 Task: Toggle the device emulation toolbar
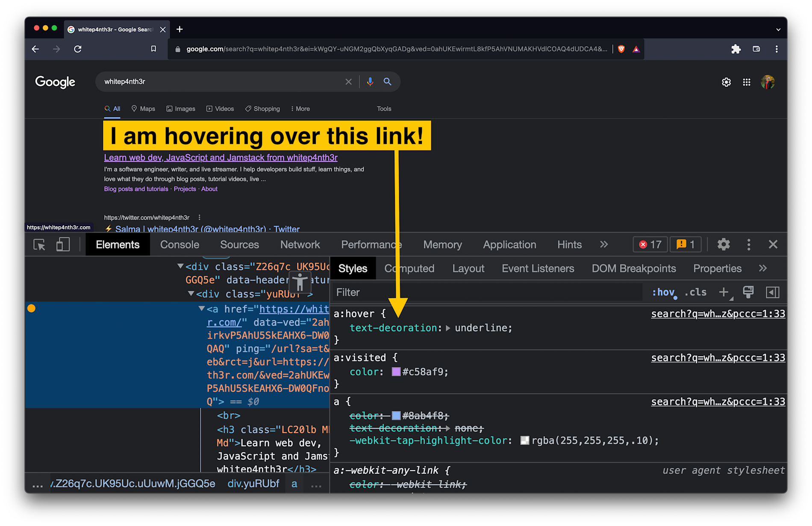click(x=62, y=245)
